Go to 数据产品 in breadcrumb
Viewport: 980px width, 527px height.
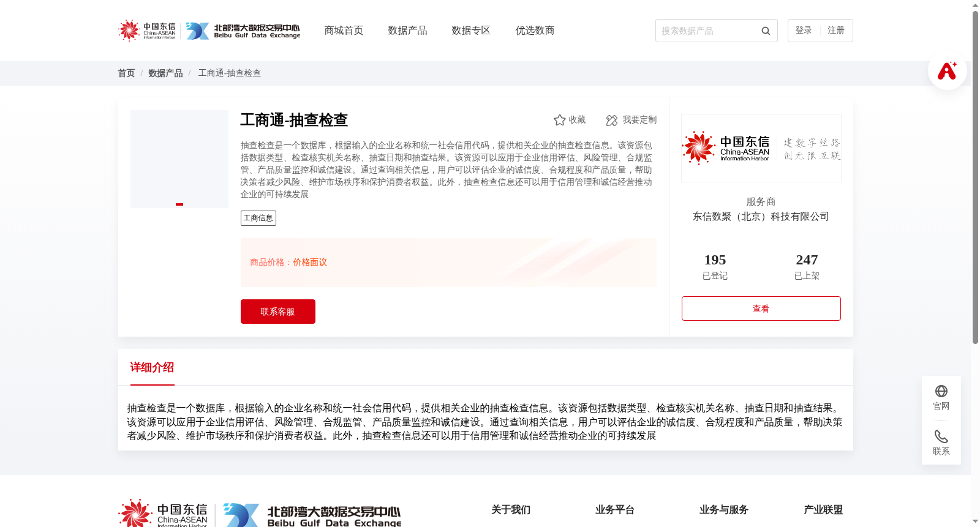[x=165, y=73]
